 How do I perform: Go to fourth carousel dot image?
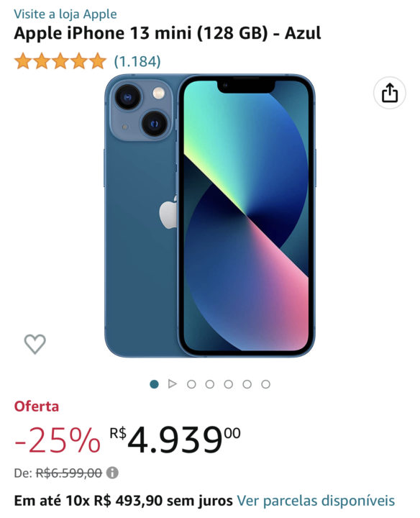coord(210,384)
